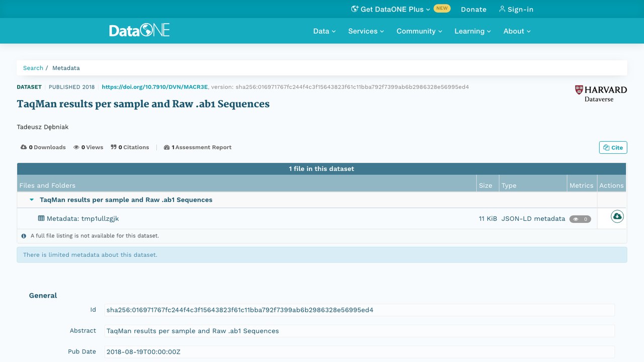Click the Cite button

[613, 147]
